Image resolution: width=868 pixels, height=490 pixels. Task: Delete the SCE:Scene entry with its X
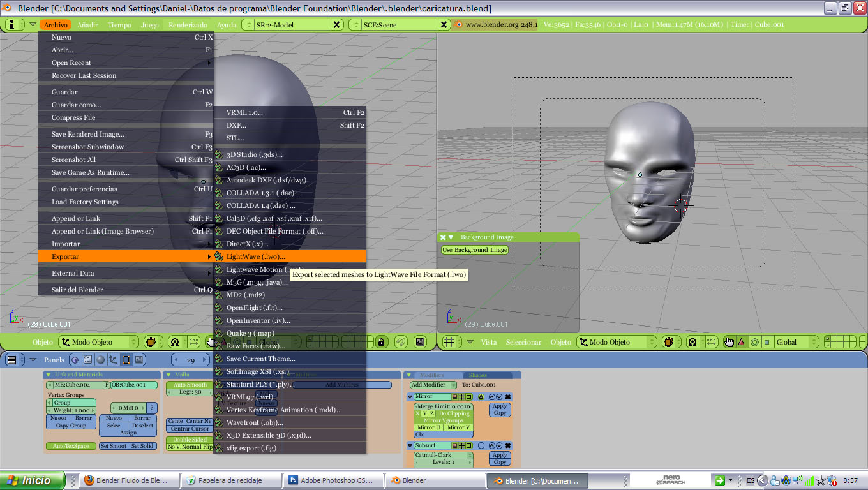coord(444,25)
